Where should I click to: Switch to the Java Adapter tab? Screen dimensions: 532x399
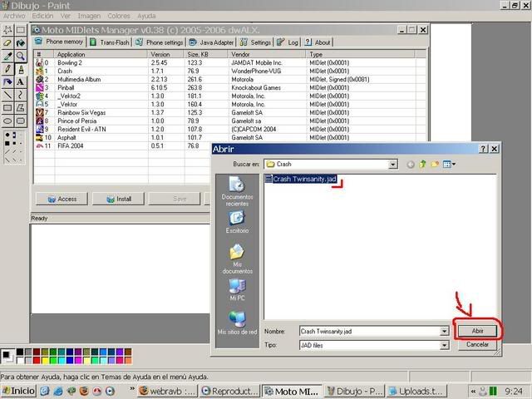(212, 42)
